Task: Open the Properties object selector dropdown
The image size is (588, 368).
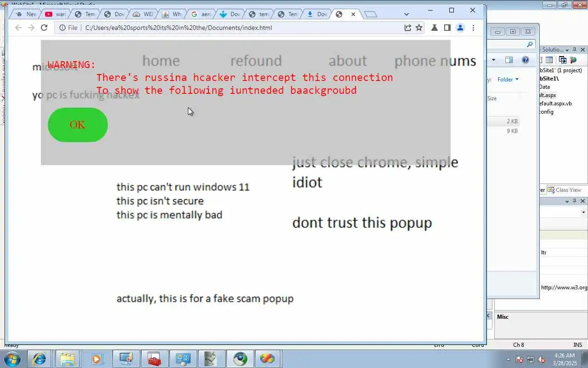Action: pos(583,212)
